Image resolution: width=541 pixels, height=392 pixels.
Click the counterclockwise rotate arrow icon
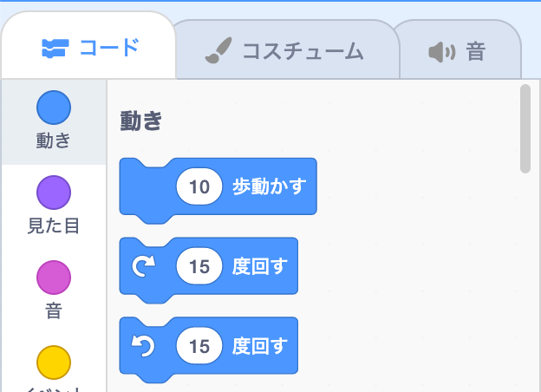point(144,345)
